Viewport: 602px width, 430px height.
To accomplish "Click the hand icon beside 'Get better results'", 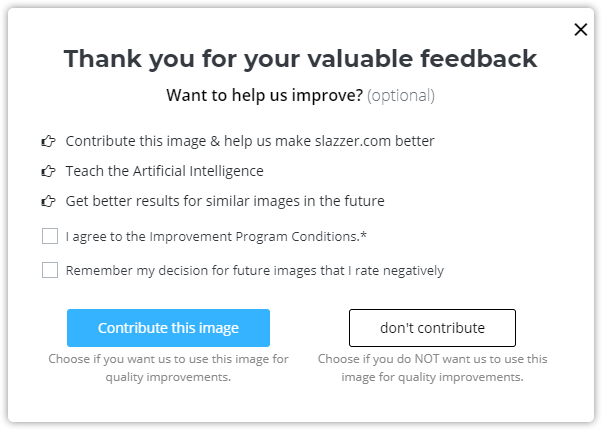I will (x=48, y=201).
